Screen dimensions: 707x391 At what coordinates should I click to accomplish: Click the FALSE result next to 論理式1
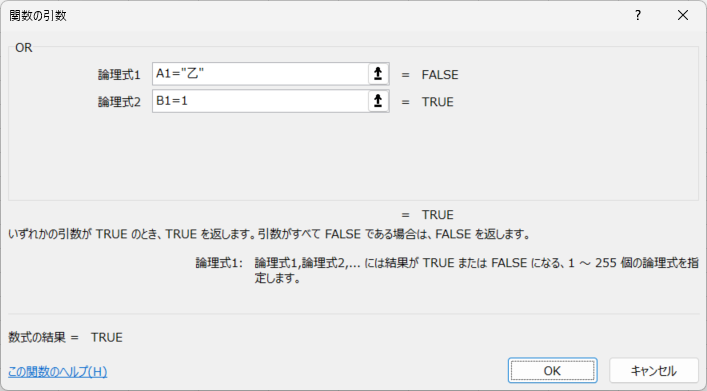tap(440, 75)
